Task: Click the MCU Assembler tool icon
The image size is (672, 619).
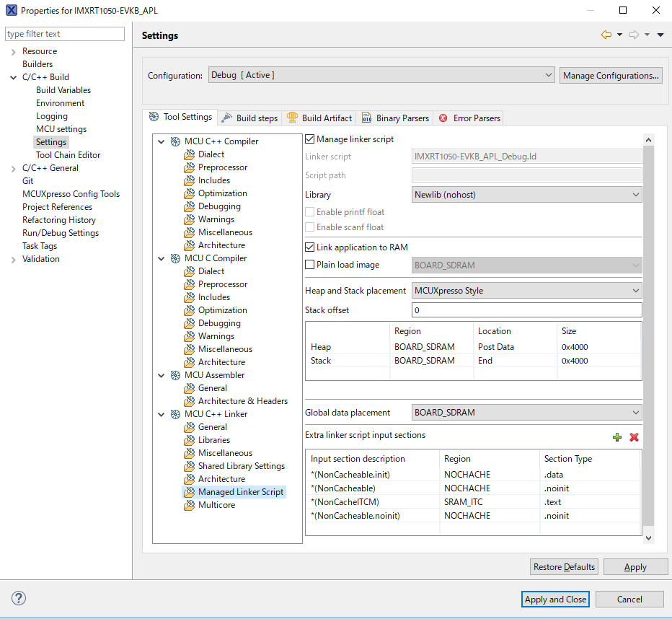Action: pyautogui.click(x=175, y=376)
